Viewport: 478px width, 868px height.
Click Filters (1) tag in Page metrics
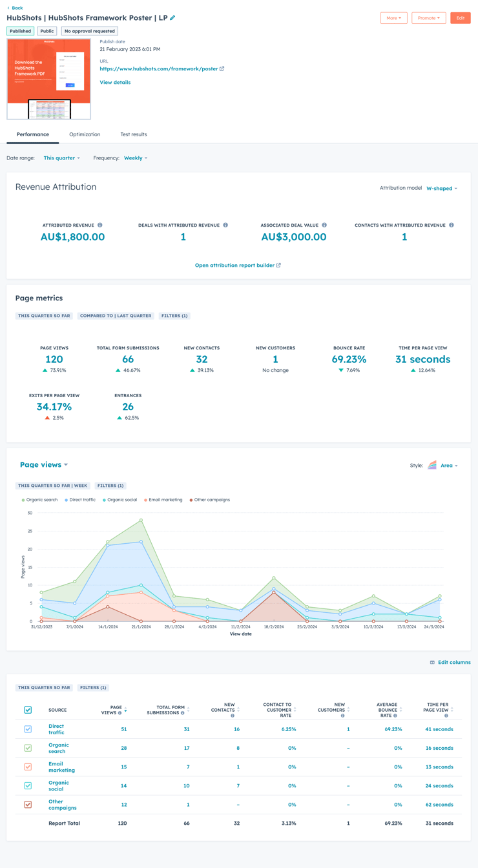pos(174,316)
